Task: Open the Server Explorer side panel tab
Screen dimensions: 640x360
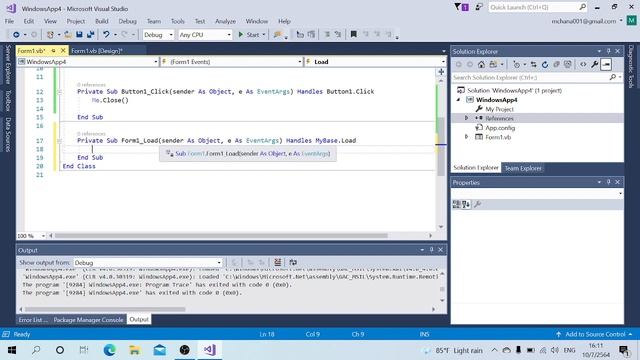Action: (8, 64)
